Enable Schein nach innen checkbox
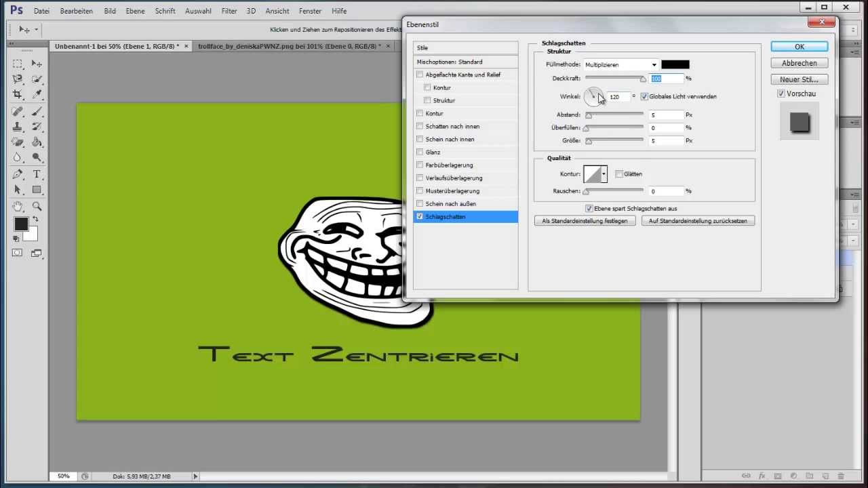The image size is (868, 488). click(x=420, y=139)
